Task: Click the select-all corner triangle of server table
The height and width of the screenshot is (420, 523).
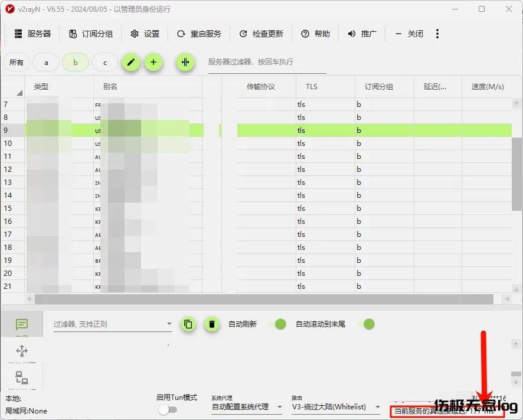Action: coord(19,93)
